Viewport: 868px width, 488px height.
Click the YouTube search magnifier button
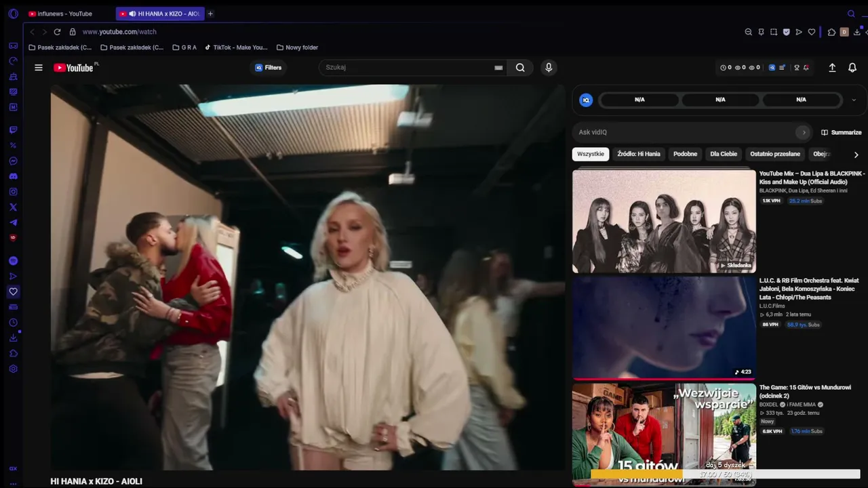click(x=520, y=68)
